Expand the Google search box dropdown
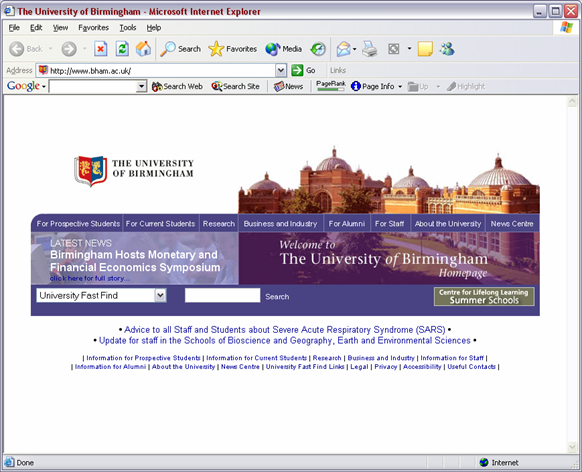 tap(141, 86)
